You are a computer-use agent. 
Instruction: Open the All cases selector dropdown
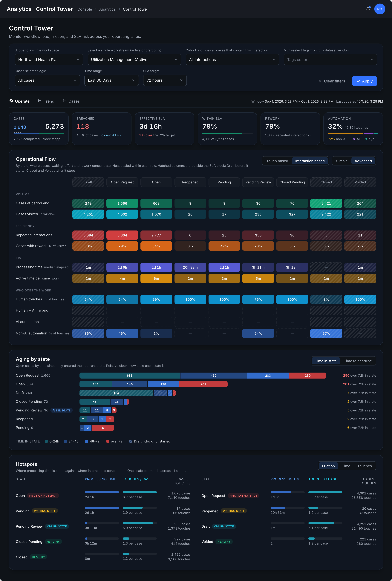[47, 80]
